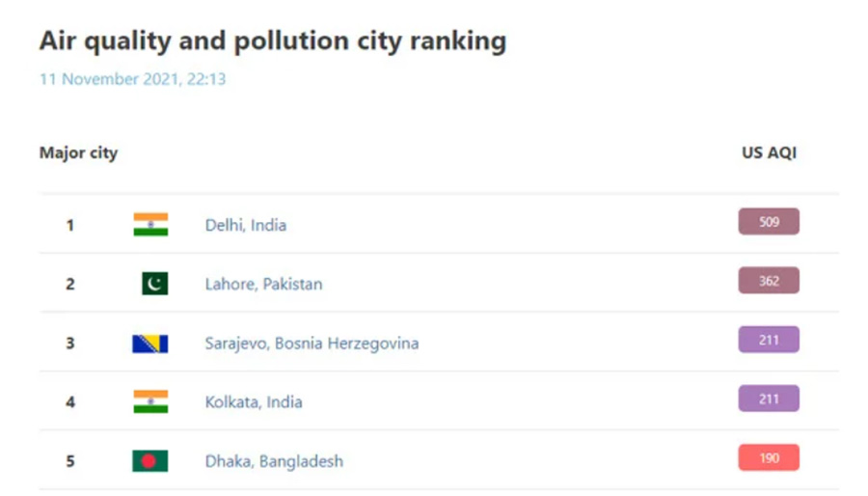Click rank number 1 in the table
868x496 pixels.
70,225
